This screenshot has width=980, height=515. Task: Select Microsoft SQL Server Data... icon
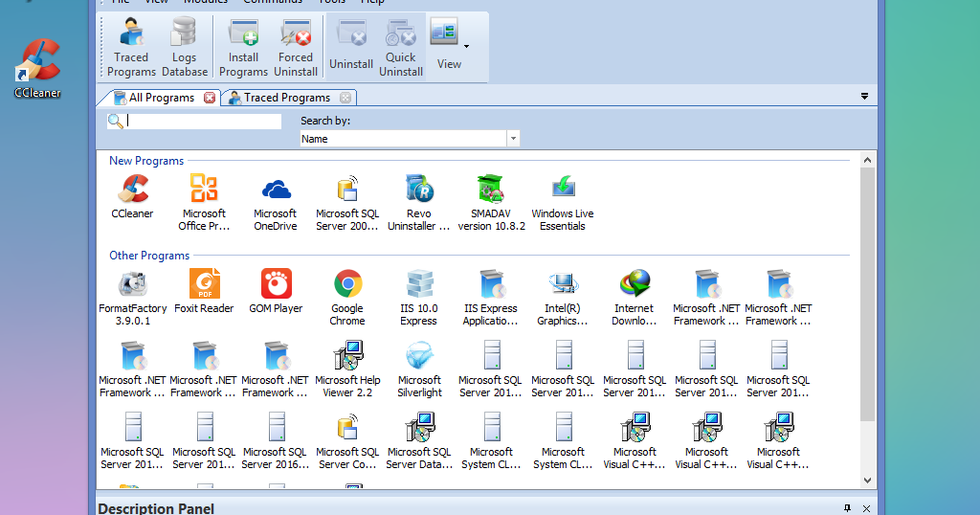click(x=419, y=442)
